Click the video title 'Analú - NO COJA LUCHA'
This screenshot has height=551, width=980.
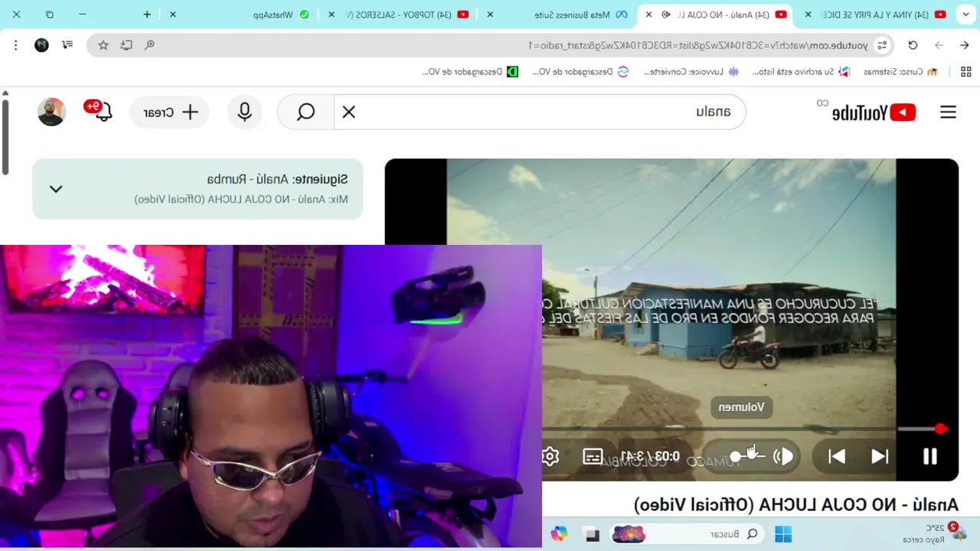coord(796,504)
